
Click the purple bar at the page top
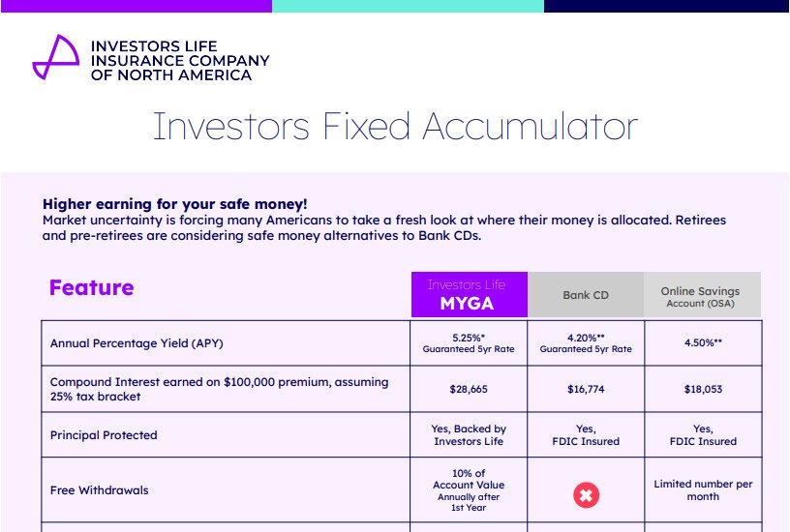(136, 6)
